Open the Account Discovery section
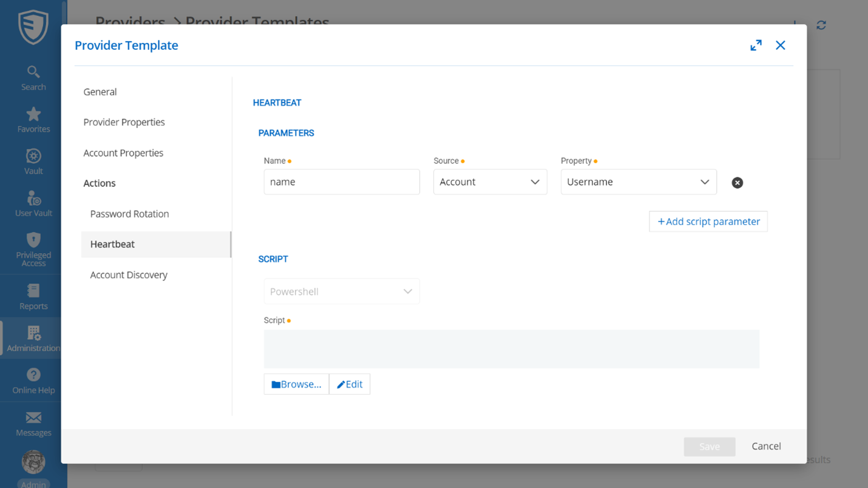 (x=129, y=275)
